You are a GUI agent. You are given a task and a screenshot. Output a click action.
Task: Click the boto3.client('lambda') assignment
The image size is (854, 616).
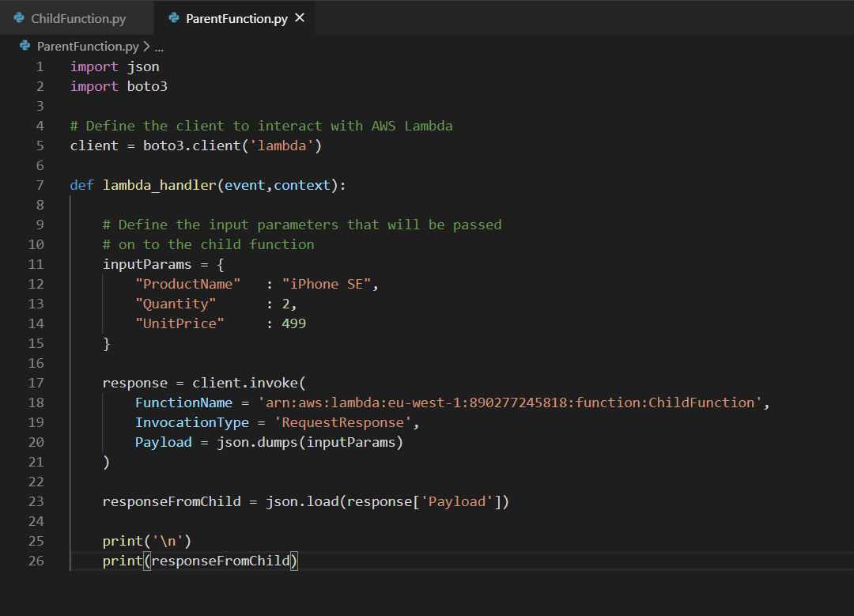(x=232, y=145)
